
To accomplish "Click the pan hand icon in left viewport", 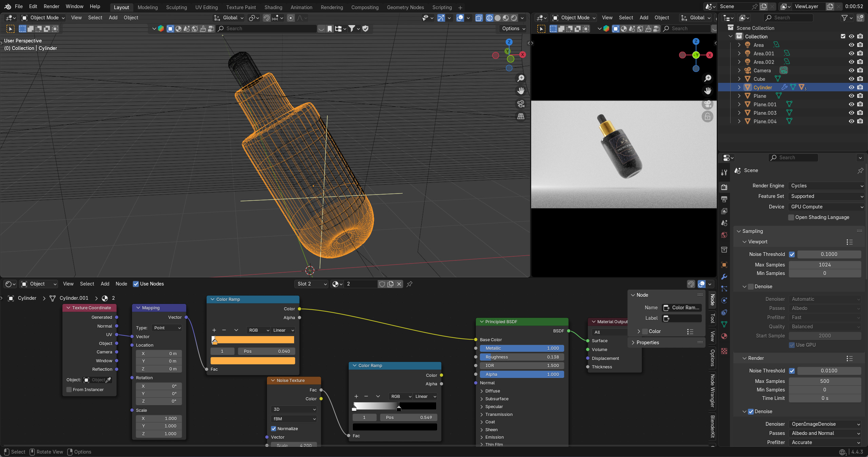I will tap(521, 91).
